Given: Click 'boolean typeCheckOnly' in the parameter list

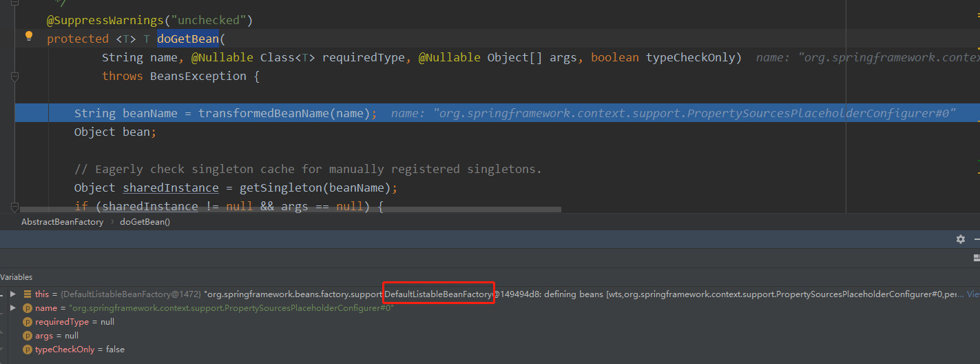Looking at the screenshot, I should coord(663,57).
